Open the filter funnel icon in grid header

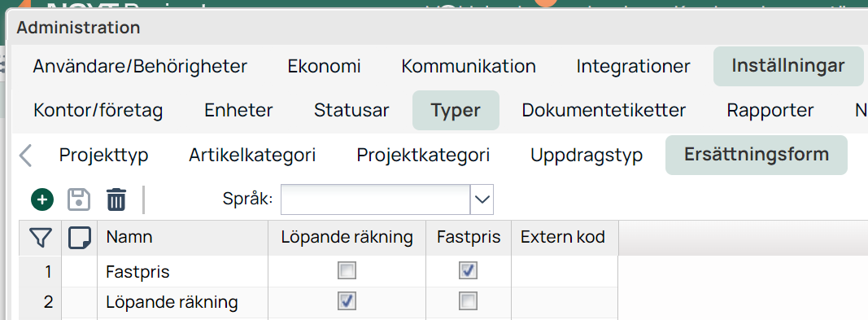[41, 238]
